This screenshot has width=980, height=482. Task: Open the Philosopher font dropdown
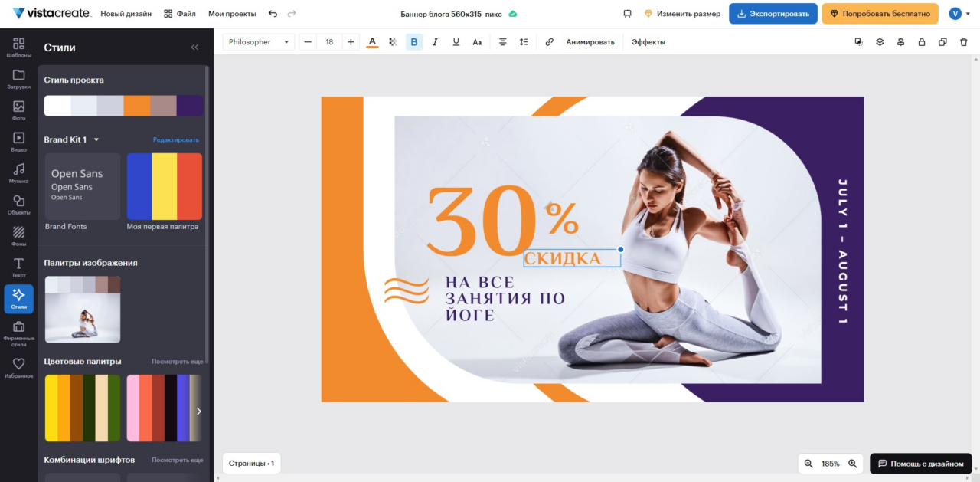tap(258, 41)
